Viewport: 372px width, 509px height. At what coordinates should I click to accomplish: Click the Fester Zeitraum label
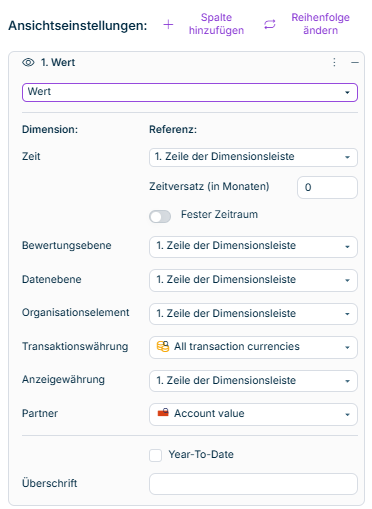coord(219,214)
